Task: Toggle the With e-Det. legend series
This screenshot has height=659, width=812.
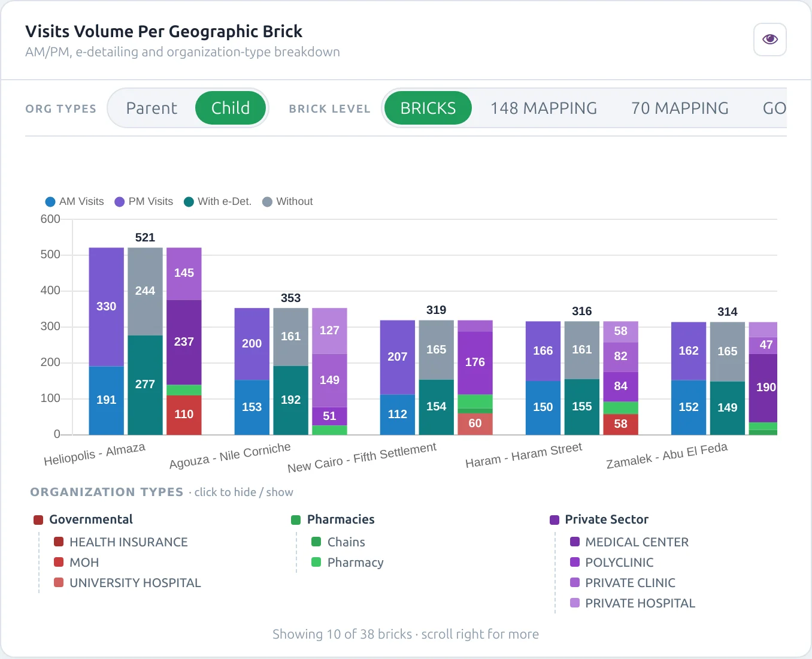Action: [x=218, y=201]
